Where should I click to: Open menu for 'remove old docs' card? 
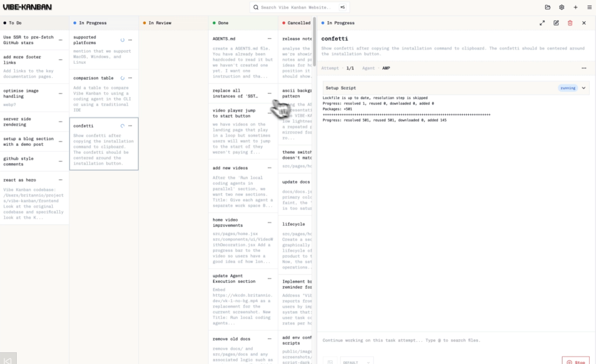[269, 339]
